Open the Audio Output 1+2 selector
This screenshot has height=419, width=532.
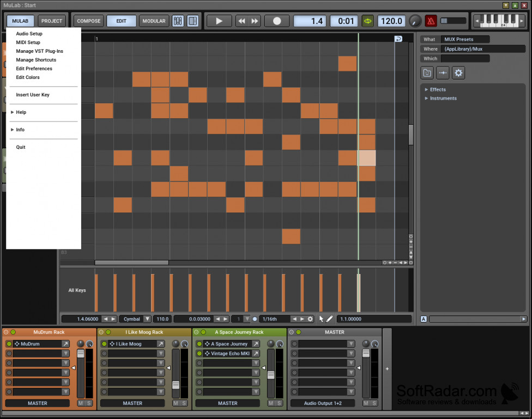[x=323, y=403]
